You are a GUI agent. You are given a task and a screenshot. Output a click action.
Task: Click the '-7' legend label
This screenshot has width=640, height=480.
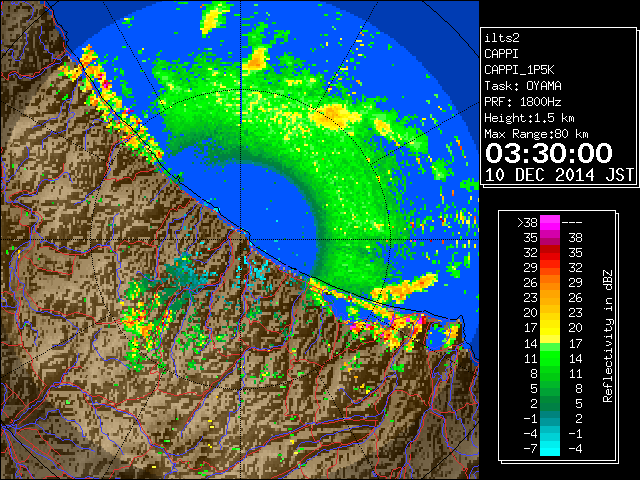point(530,449)
